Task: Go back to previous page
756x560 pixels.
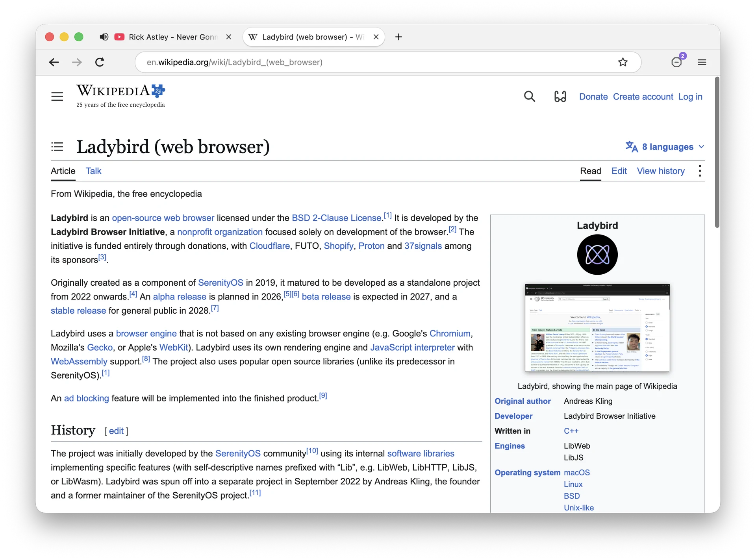Action: point(54,62)
